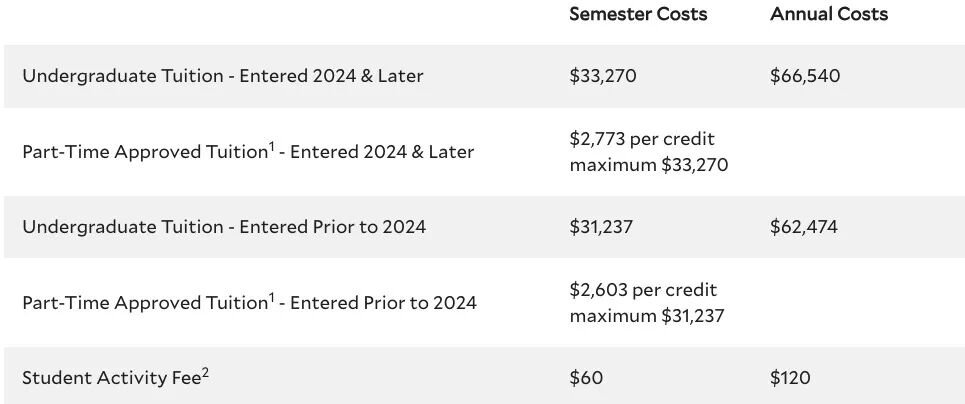Click the $60 semester activity fee value

(586, 378)
